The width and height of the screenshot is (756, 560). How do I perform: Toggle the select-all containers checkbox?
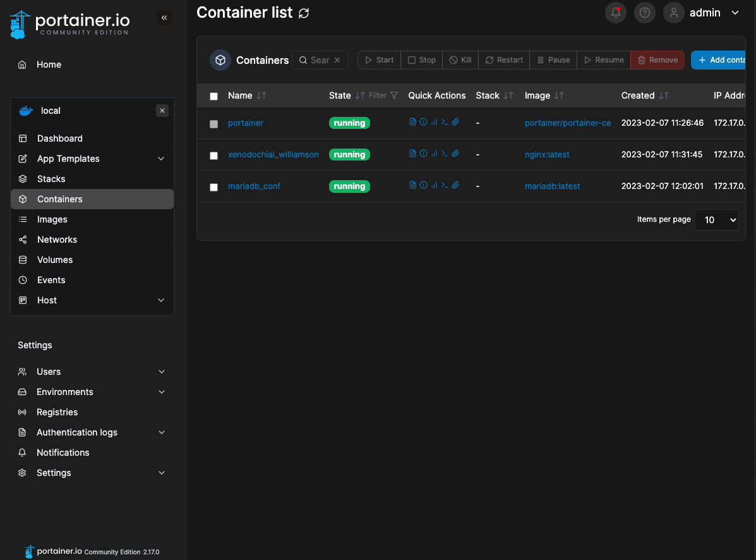pos(213,96)
